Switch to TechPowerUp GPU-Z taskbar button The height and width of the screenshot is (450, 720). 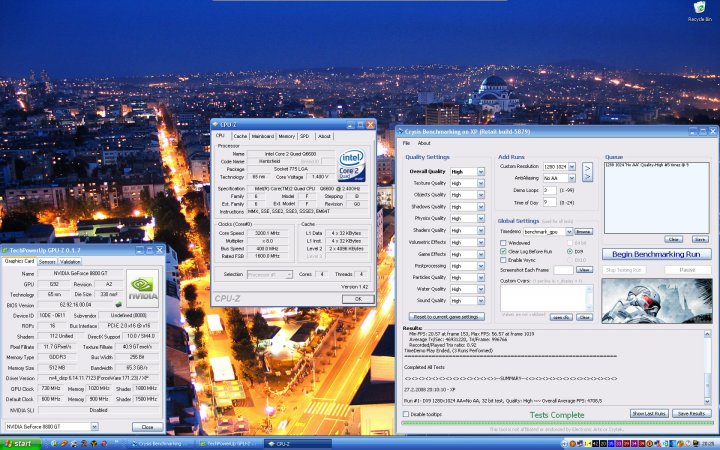click(x=230, y=444)
